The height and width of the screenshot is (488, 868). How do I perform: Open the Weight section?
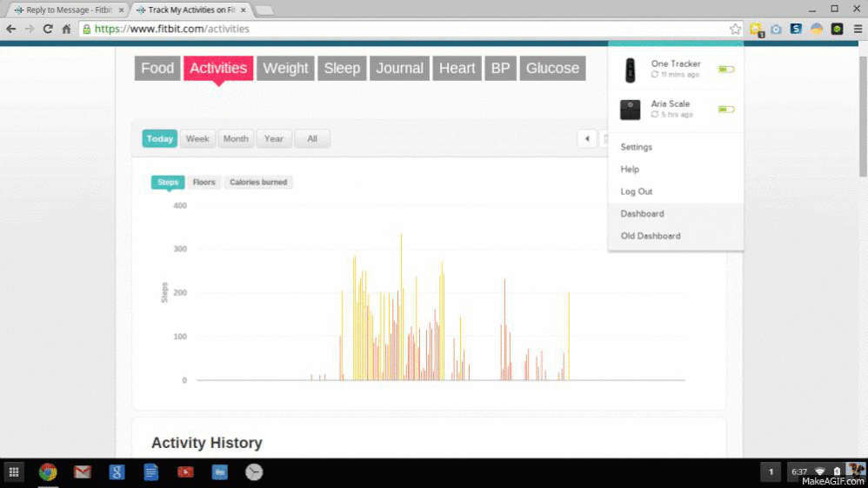point(285,68)
